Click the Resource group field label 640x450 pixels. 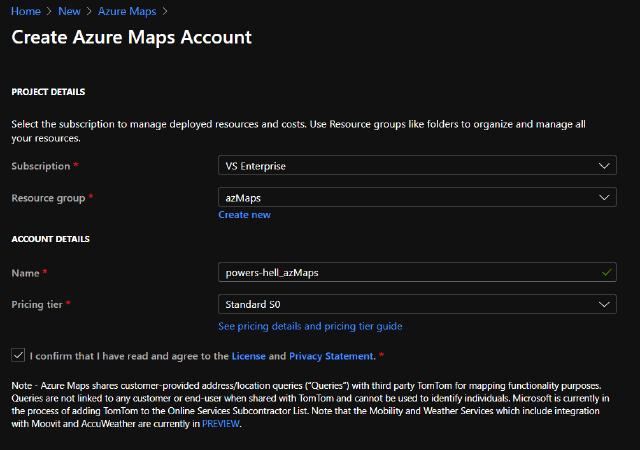[x=48, y=198]
